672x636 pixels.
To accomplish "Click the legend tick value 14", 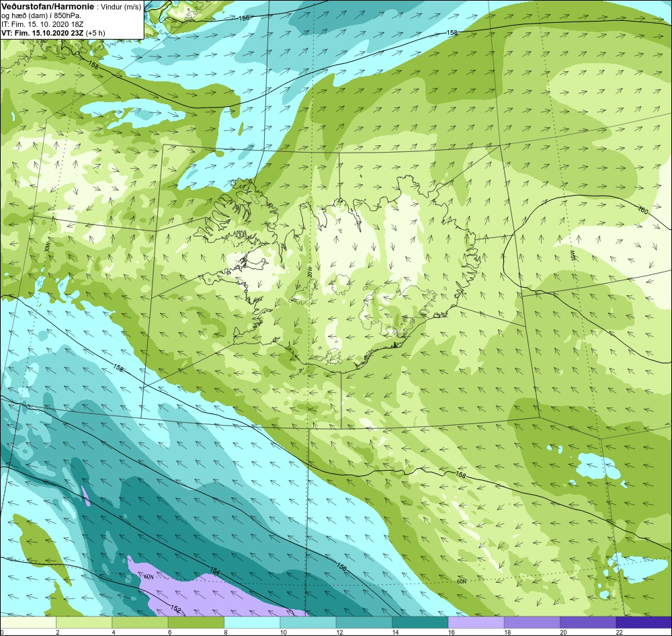I will (x=394, y=632).
